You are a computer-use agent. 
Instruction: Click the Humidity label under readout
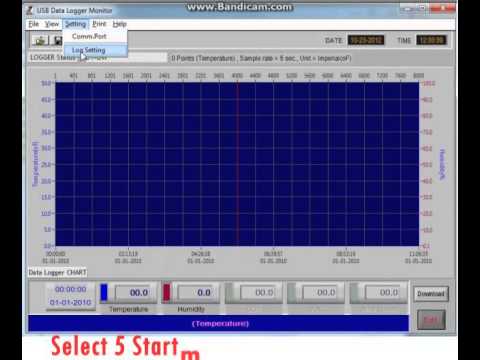191,309
